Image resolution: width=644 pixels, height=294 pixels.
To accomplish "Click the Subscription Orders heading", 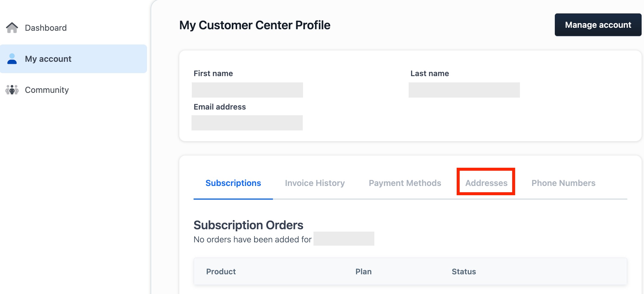I will [x=248, y=225].
